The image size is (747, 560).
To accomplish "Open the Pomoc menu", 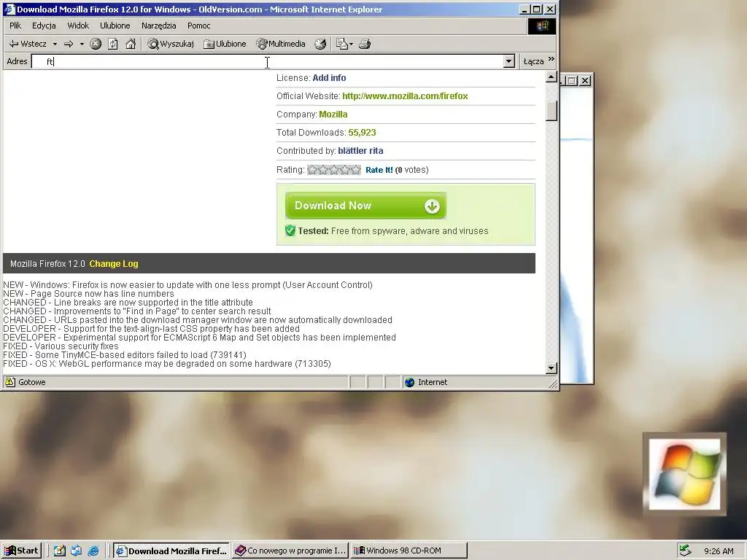I will tap(198, 26).
